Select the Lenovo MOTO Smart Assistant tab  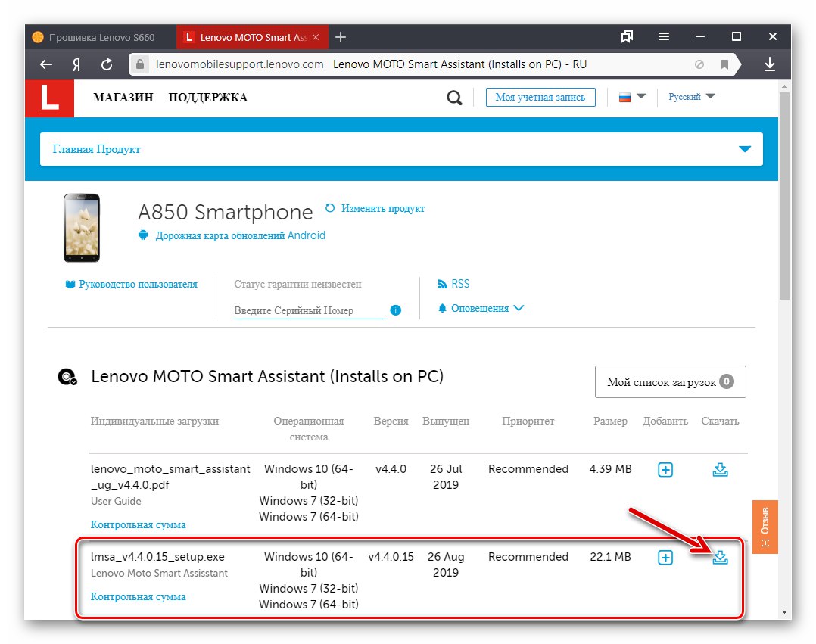252,37
